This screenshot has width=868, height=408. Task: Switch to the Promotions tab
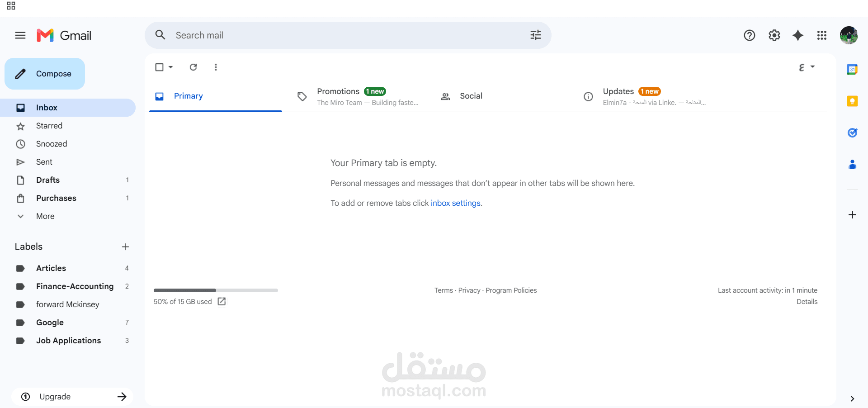(359, 96)
